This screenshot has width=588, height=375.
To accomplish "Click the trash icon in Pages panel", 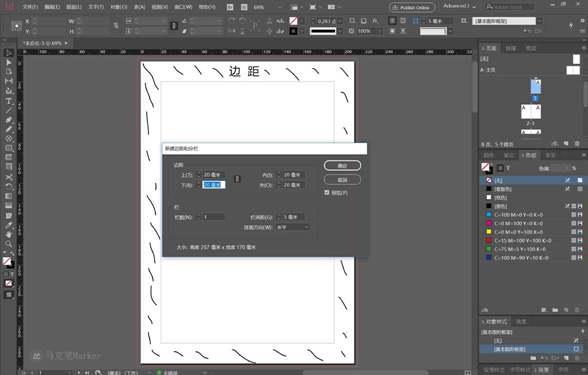I will 577,144.
